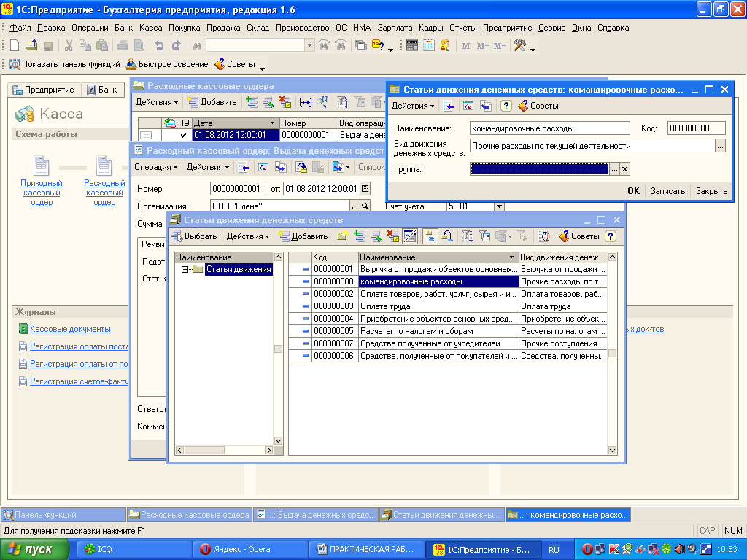Click the edit item pencil icon in articles list
The height and width of the screenshot is (560, 747).
[x=376, y=236]
